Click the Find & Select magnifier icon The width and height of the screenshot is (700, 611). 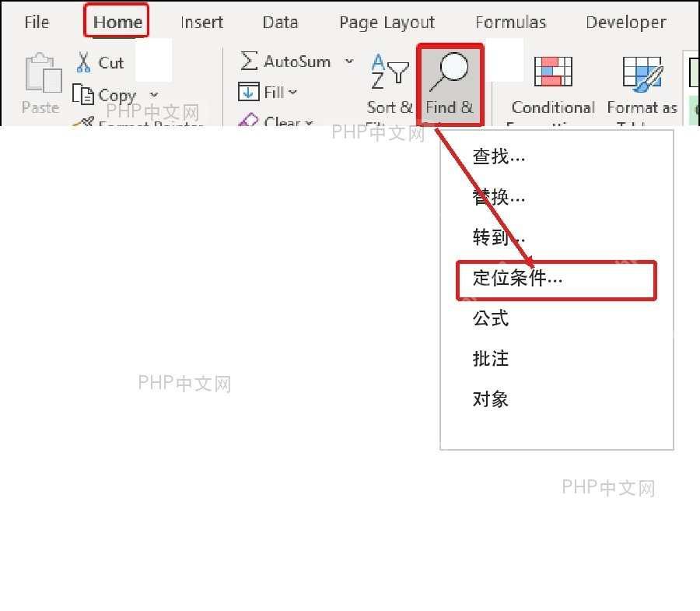(x=449, y=72)
